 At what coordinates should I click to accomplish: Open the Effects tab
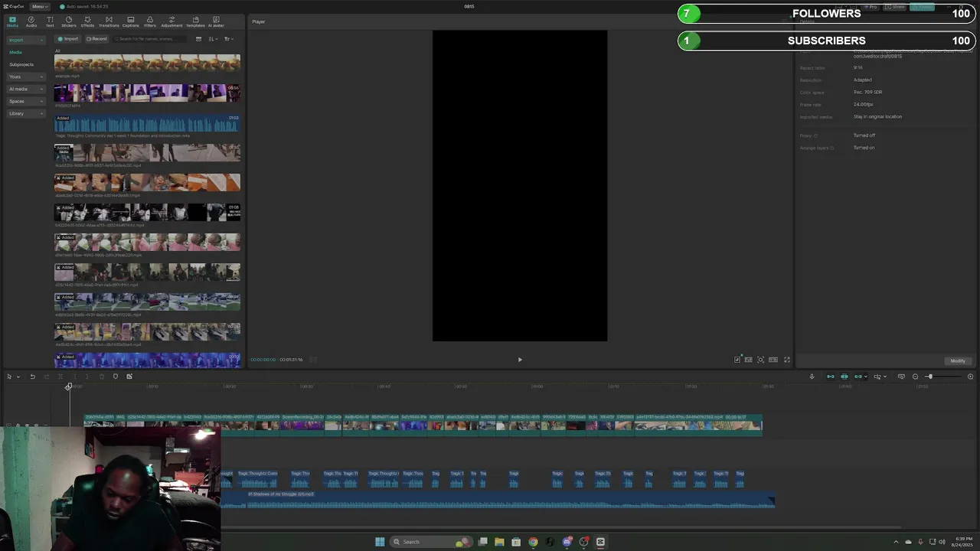87,21
